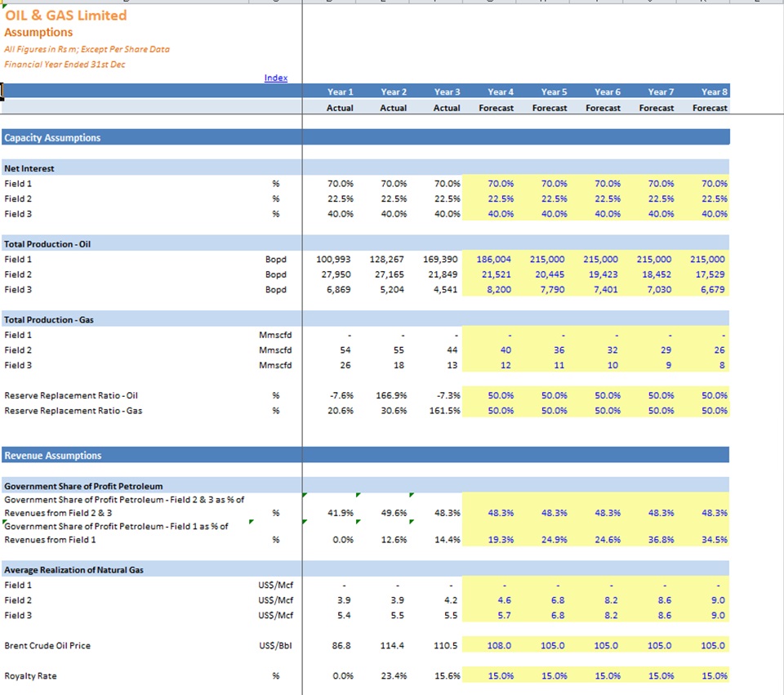Select Brent price cell 110.5
The height and width of the screenshot is (695, 784).
point(446,645)
